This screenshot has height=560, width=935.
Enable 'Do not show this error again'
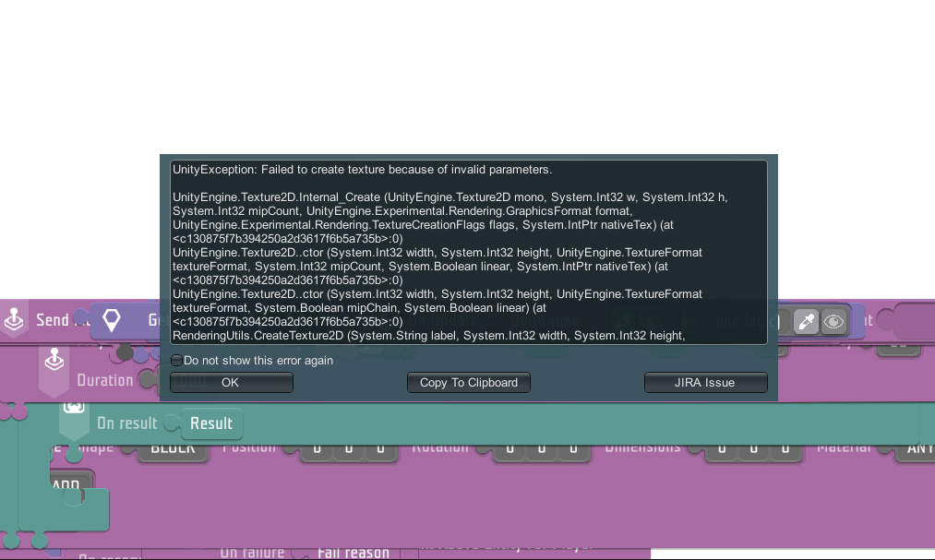coord(176,361)
